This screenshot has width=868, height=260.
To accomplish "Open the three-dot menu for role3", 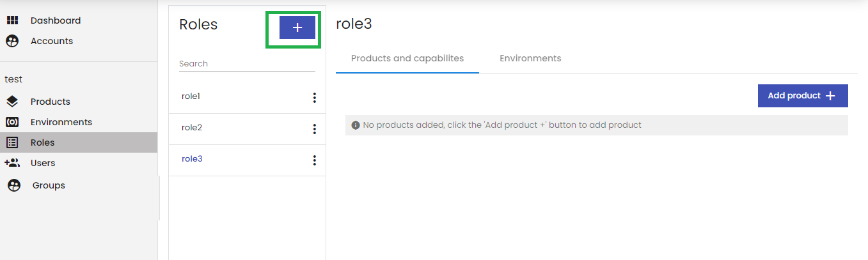I will (314, 160).
